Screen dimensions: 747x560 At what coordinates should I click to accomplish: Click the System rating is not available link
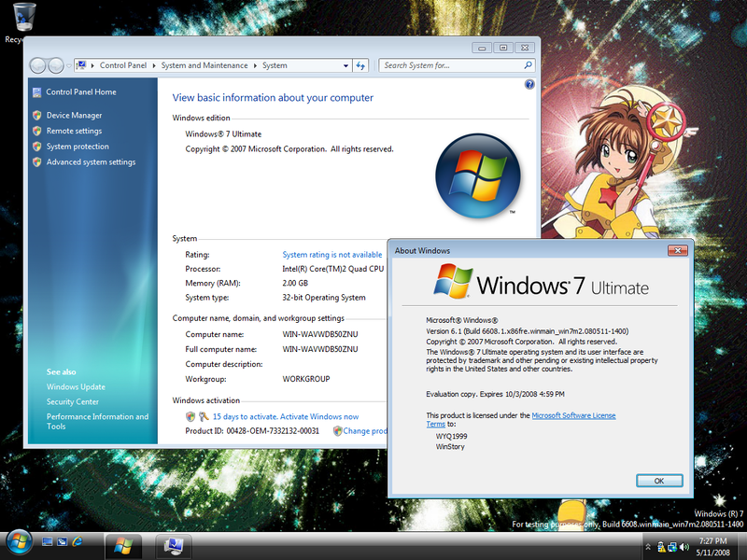[331, 254]
